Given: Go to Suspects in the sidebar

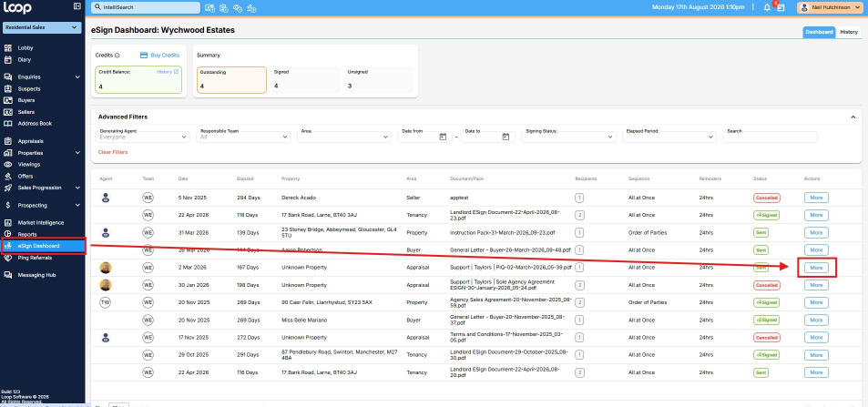Looking at the screenshot, I should tap(29, 88).
